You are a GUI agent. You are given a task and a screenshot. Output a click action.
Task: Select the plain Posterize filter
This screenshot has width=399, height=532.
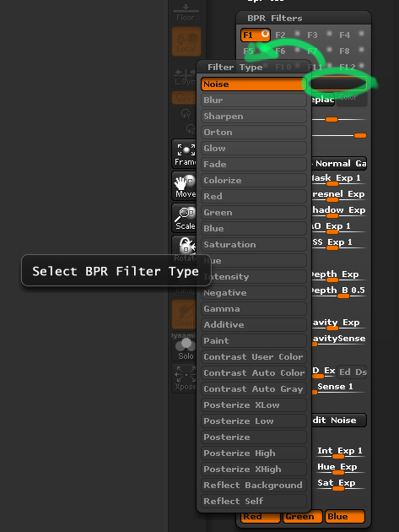point(254,437)
